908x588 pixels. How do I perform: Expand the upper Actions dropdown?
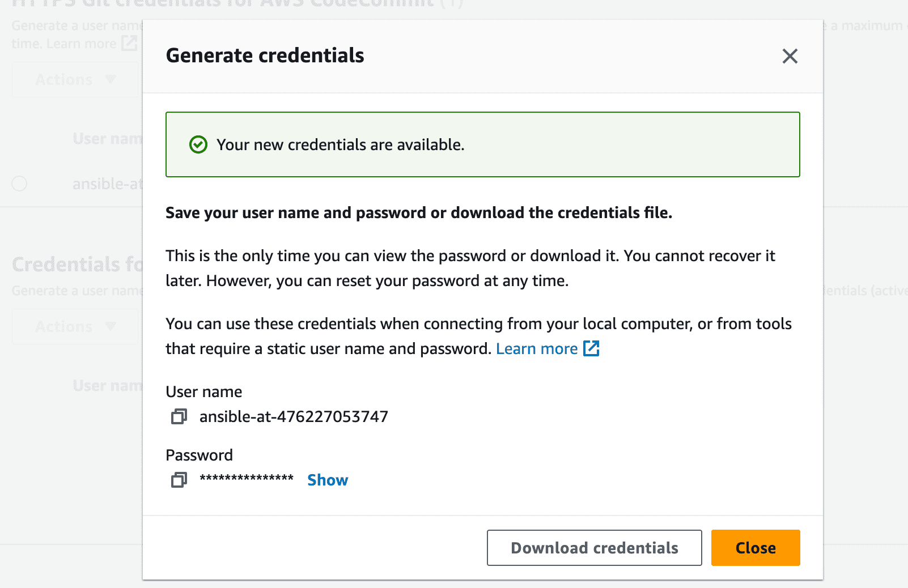pyautogui.click(x=75, y=80)
